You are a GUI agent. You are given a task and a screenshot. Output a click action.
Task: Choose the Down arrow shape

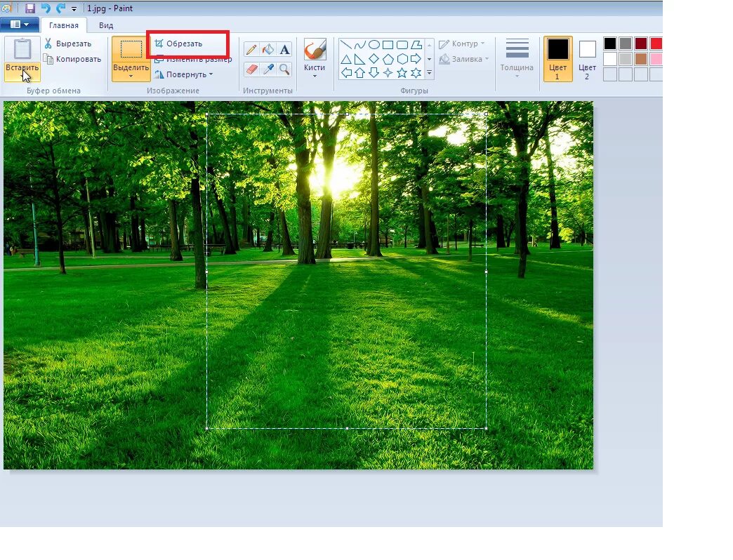pyautogui.click(x=374, y=73)
